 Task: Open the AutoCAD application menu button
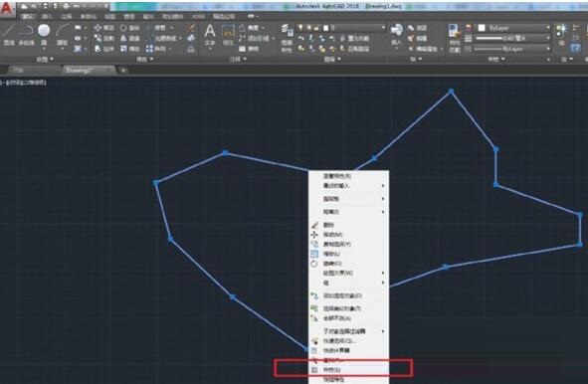[x=7, y=9]
